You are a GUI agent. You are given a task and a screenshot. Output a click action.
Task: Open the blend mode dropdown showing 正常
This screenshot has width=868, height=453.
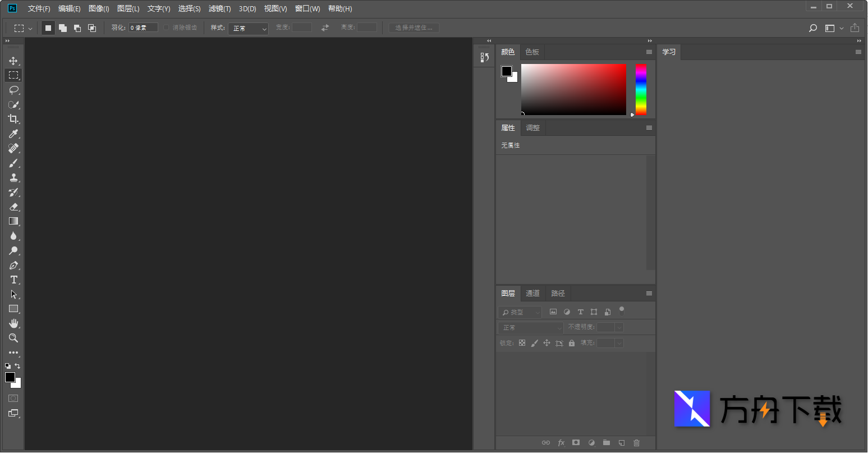tap(530, 327)
